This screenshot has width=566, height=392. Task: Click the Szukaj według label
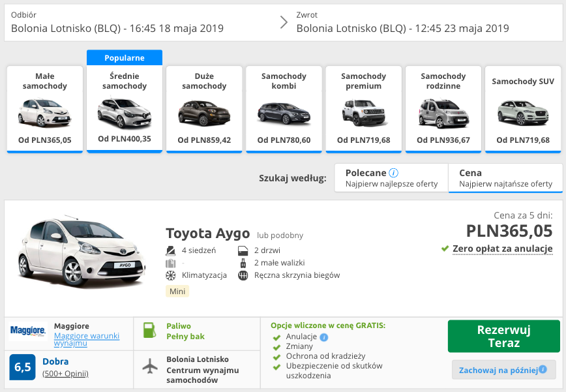[292, 178]
